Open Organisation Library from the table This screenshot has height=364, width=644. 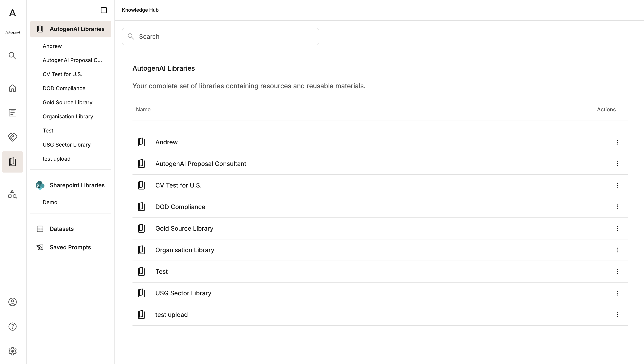[x=185, y=250]
